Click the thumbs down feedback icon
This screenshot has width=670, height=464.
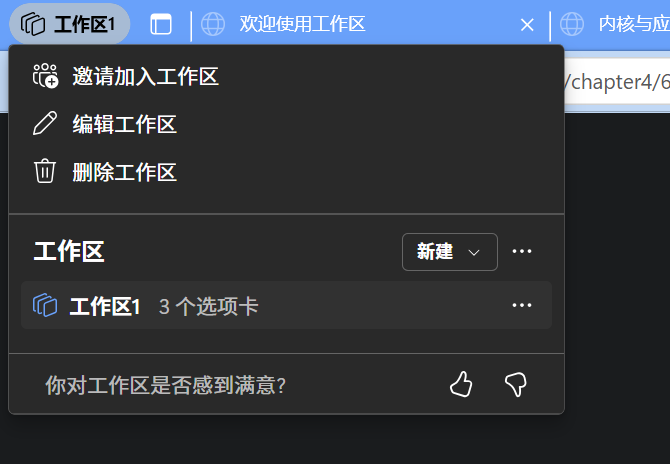[516, 385]
